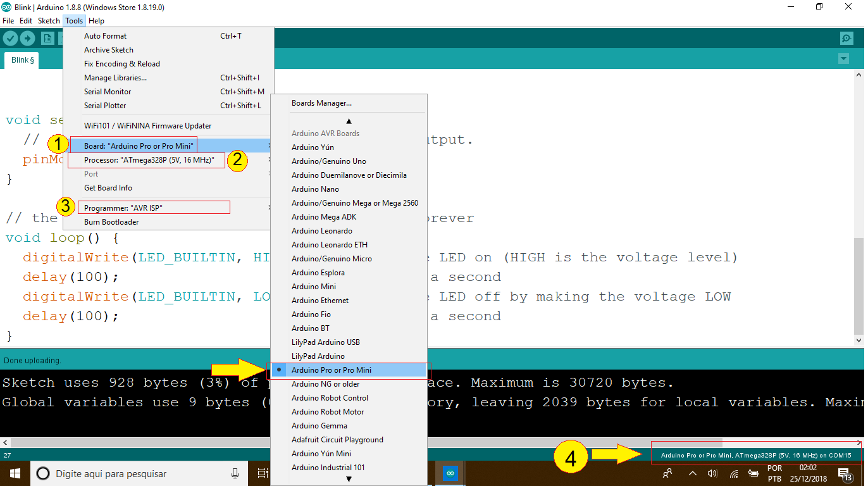This screenshot has width=868, height=486.
Task: Open the tab options dropdown arrow
Action: (x=843, y=59)
